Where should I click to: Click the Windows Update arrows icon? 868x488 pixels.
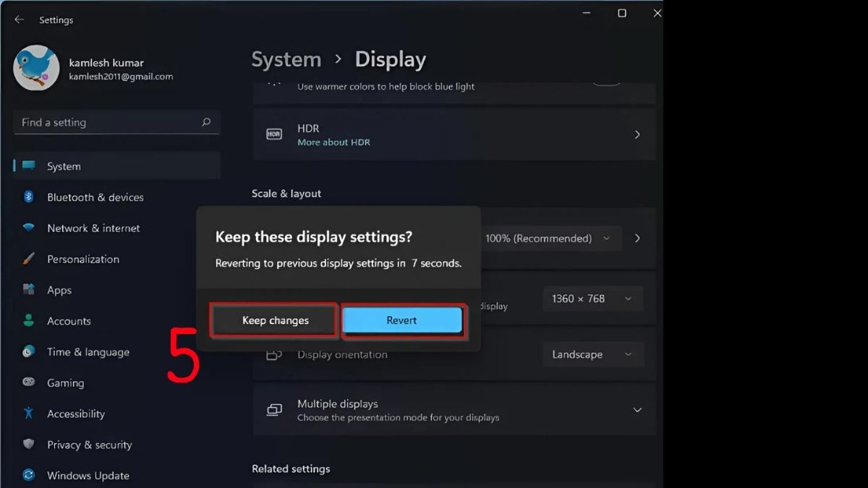pos(28,475)
